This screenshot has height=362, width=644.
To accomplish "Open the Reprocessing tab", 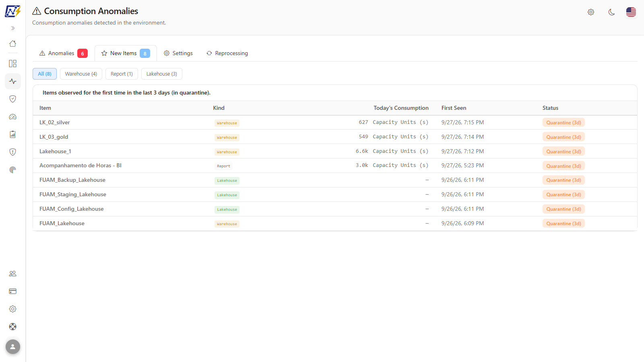I will click(x=227, y=53).
